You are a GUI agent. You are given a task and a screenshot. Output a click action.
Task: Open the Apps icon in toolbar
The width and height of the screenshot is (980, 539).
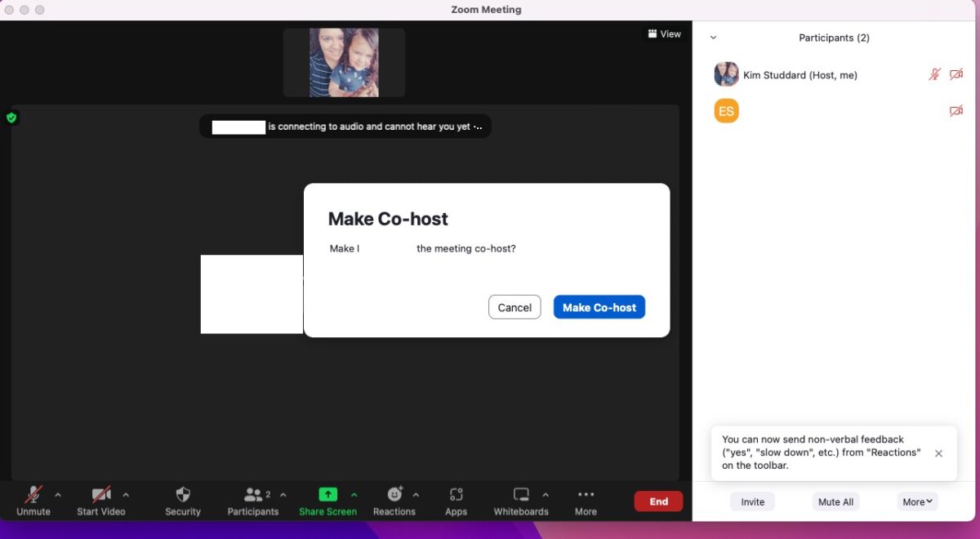click(x=456, y=495)
